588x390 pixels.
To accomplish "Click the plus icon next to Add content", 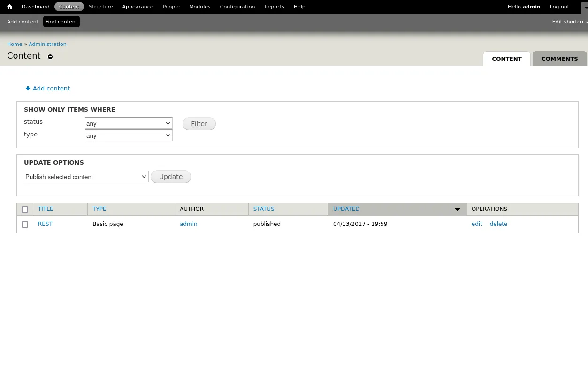I will [28, 88].
